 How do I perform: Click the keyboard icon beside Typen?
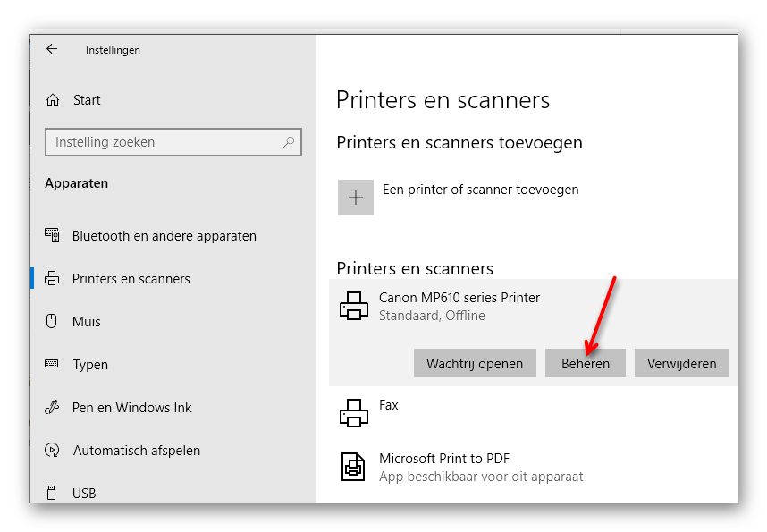(51, 364)
